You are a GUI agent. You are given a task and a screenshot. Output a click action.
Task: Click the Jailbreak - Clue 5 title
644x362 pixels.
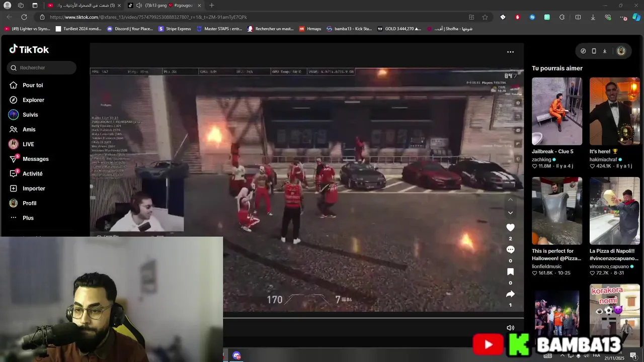552,151
